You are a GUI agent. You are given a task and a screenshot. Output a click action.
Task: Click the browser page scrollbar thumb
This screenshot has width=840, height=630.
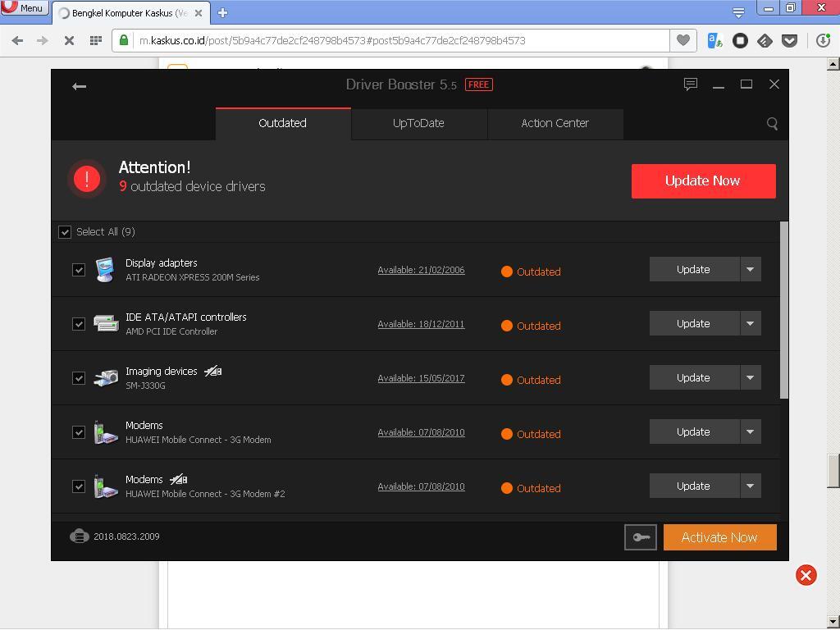(833, 472)
